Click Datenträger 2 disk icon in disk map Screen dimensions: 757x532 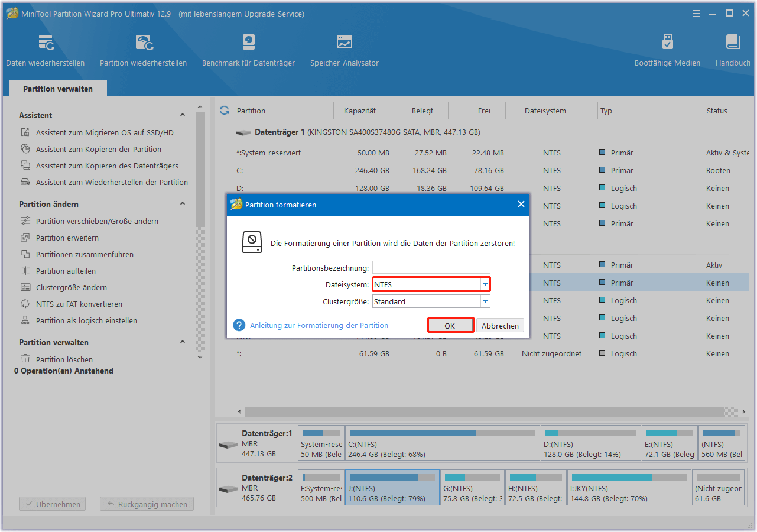(x=228, y=489)
